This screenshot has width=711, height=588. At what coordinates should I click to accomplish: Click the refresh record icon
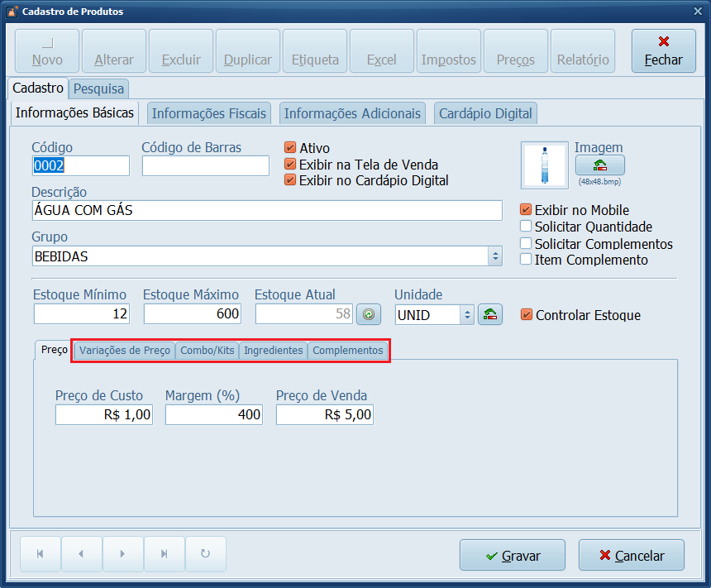tap(206, 554)
